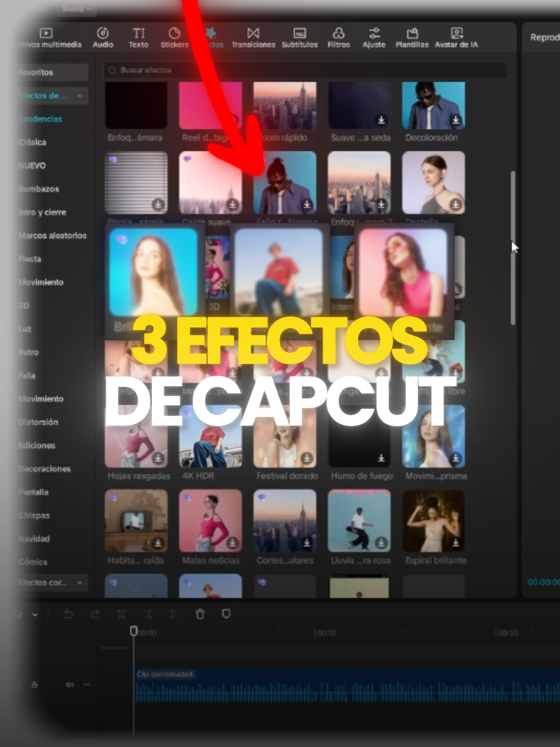Open the Avatar de IA panel
The height and width of the screenshot is (747, 560).
457,38
